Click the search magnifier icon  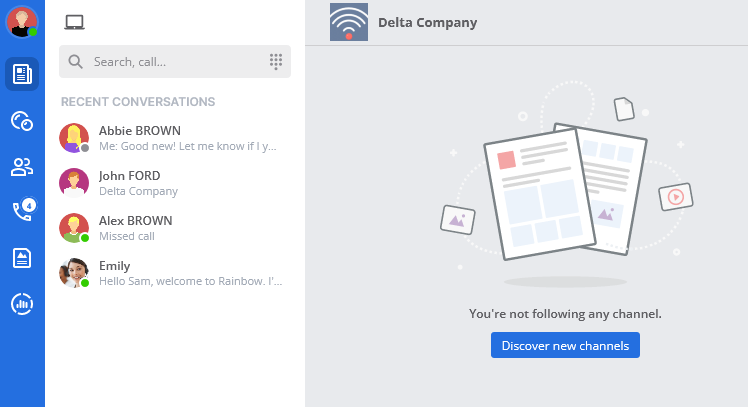(76, 62)
